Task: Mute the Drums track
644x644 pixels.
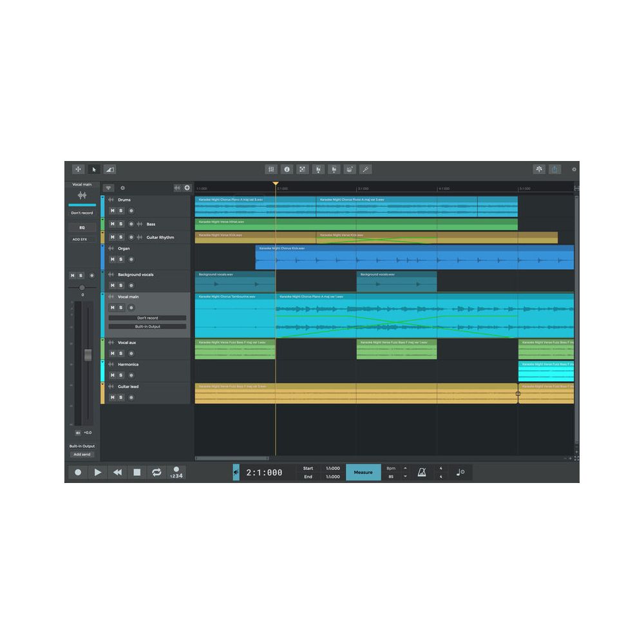Action: pos(113,211)
